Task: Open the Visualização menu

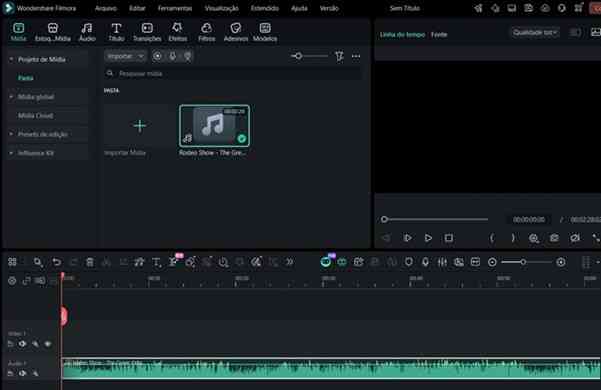Action: click(x=222, y=8)
